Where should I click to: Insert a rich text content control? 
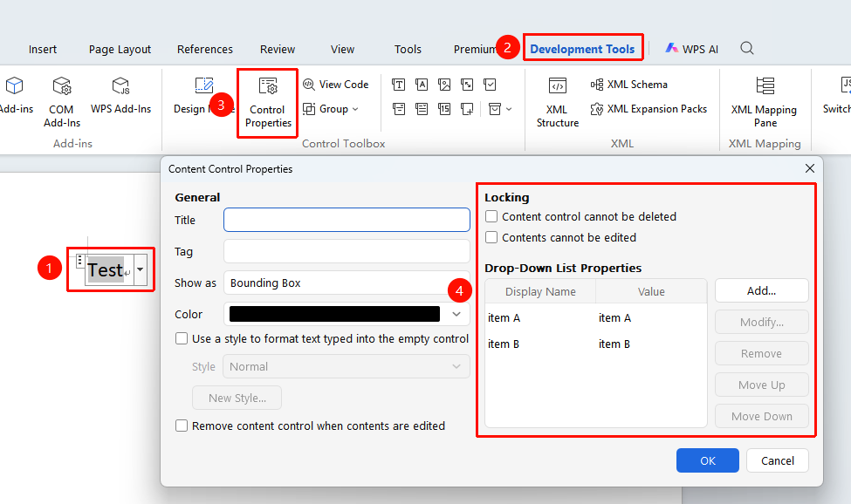398,85
